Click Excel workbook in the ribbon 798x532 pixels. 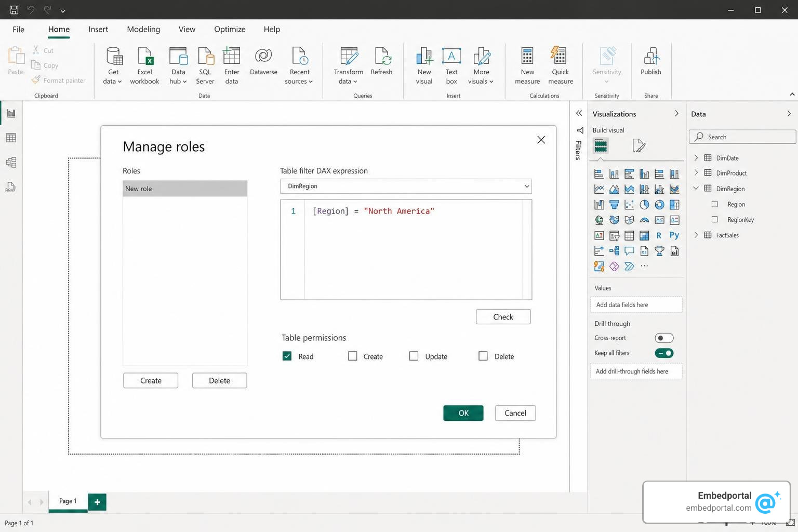[144, 65]
